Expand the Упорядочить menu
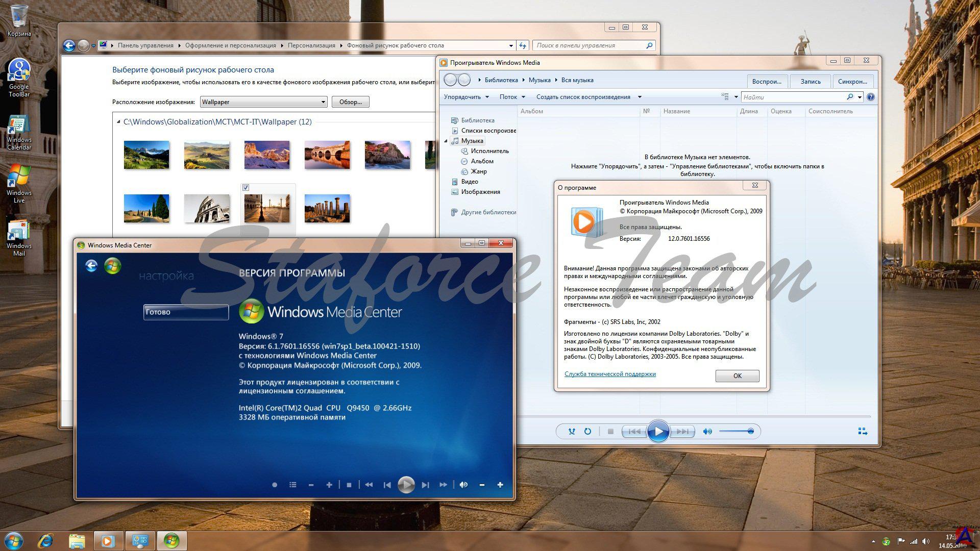Screen dimensions: 980x551 [466, 97]
